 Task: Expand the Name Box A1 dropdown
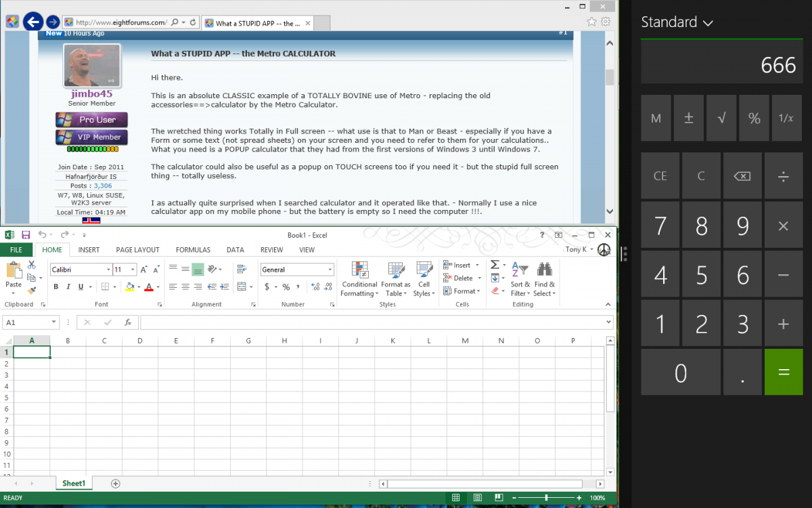(53, 322)
